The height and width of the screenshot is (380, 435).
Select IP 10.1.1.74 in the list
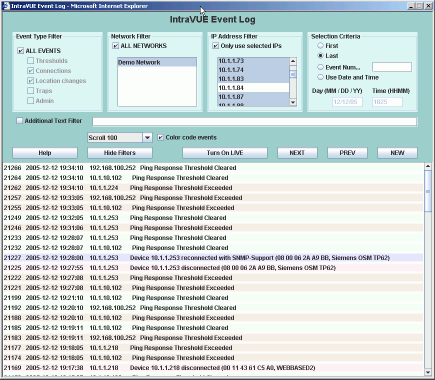253,70
